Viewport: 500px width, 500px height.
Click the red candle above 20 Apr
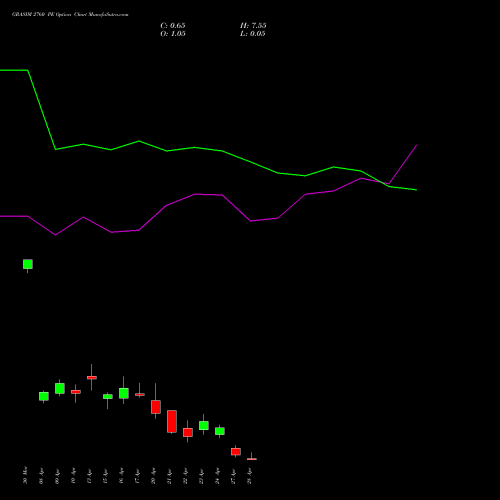[x=156, y=407]
